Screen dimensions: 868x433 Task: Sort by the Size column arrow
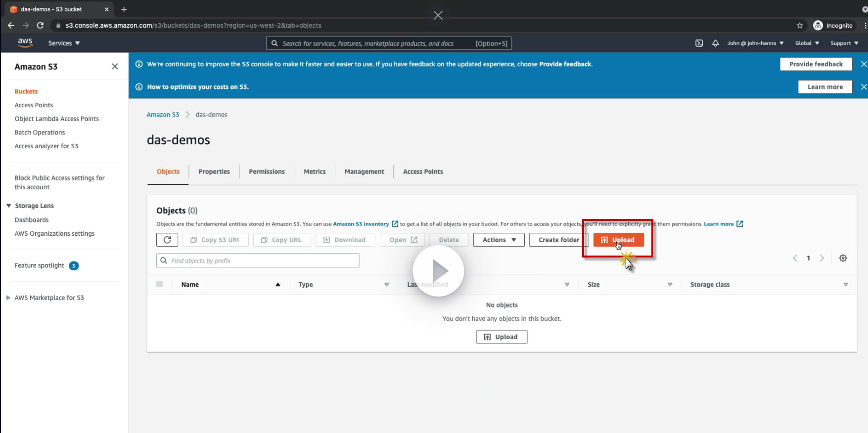tap(670, 284)
